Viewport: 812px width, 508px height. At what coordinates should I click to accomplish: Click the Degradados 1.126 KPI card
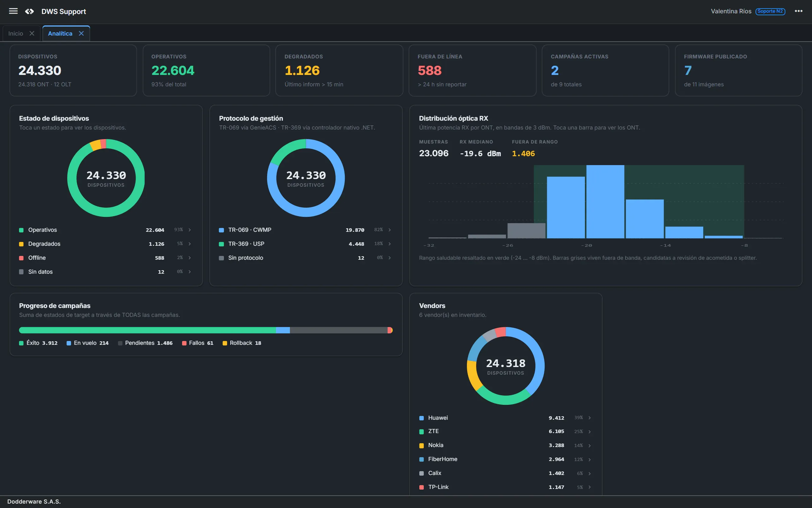[339, 70]
